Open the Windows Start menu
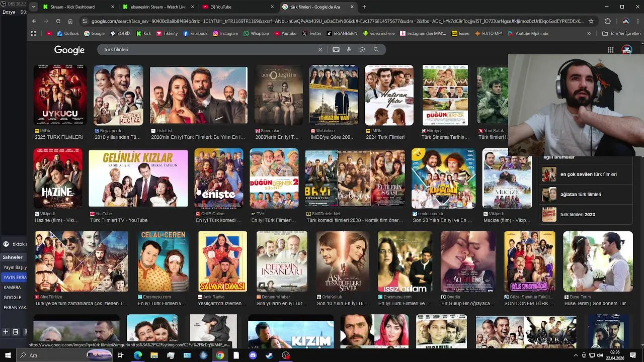644x362 pixels. [8, 355]
